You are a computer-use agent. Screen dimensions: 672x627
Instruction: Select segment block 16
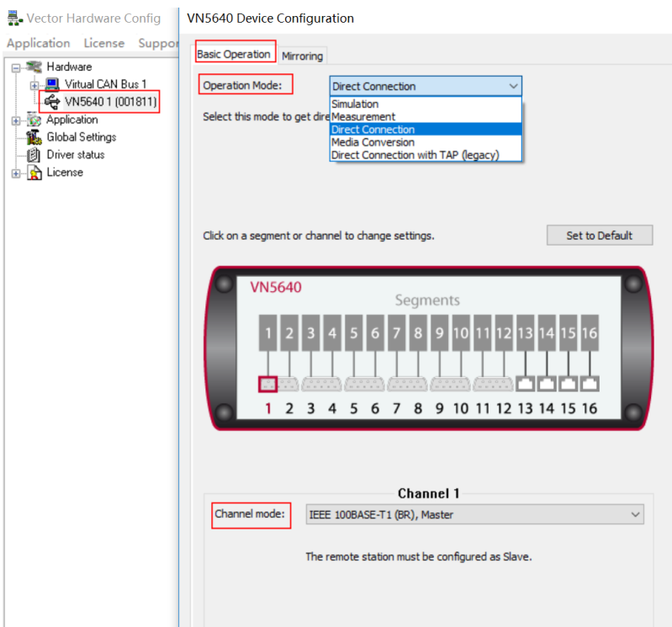(590, 332)
